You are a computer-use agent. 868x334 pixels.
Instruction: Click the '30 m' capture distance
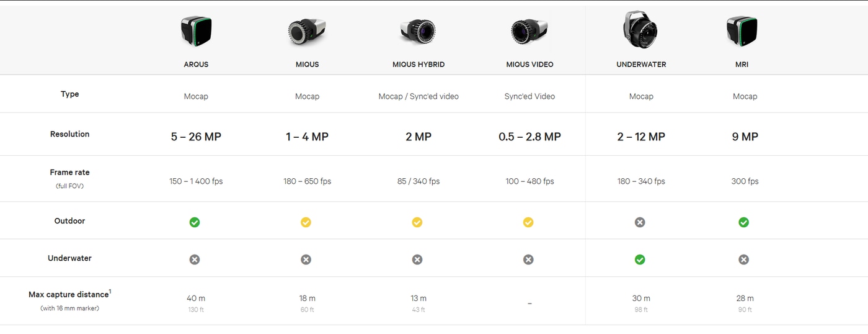coord(641,299)
